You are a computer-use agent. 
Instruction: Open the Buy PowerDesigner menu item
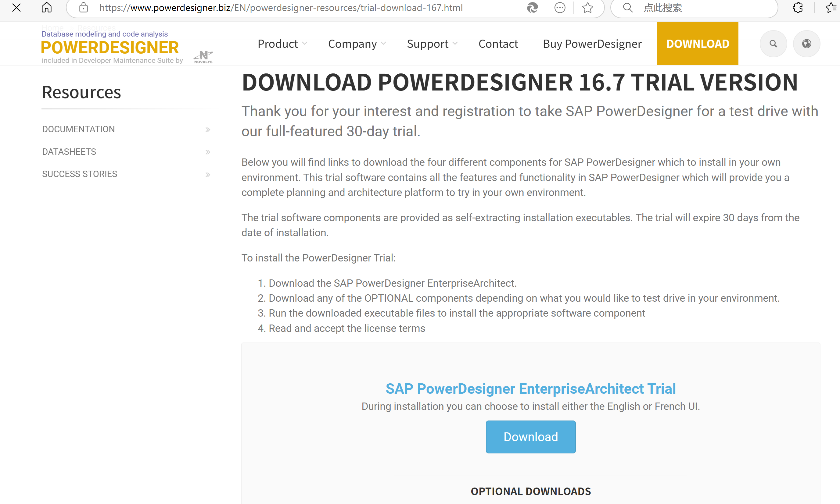(592, 44)
